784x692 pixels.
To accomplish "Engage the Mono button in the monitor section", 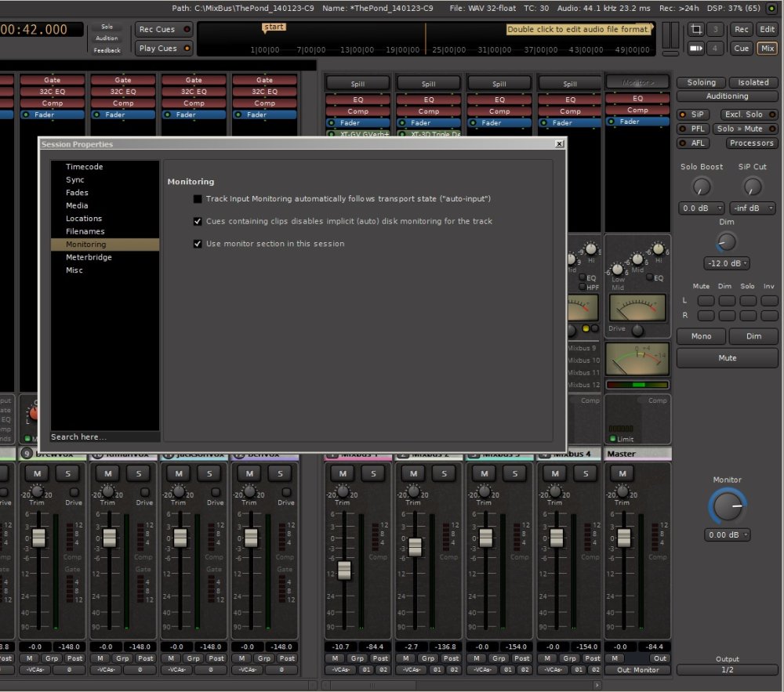I will 700,335.
